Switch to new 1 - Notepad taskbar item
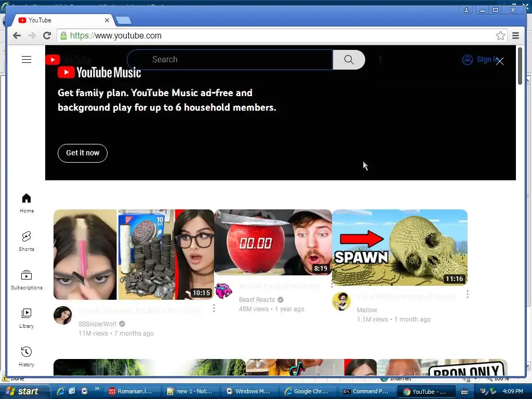The image size is (532, 399). coord(190,391)
